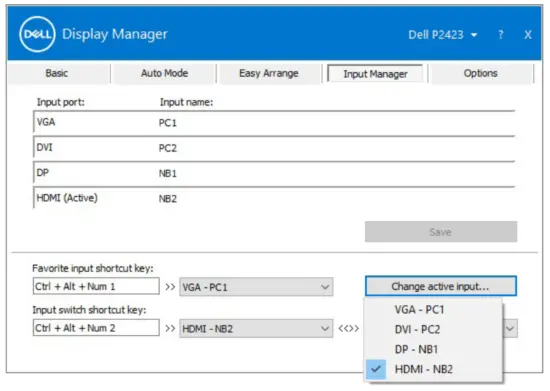This screenshot has height=391, width=550.
Task: Choose VGA - PC1 from the active input menu
Action: click(x=433, y=310)
